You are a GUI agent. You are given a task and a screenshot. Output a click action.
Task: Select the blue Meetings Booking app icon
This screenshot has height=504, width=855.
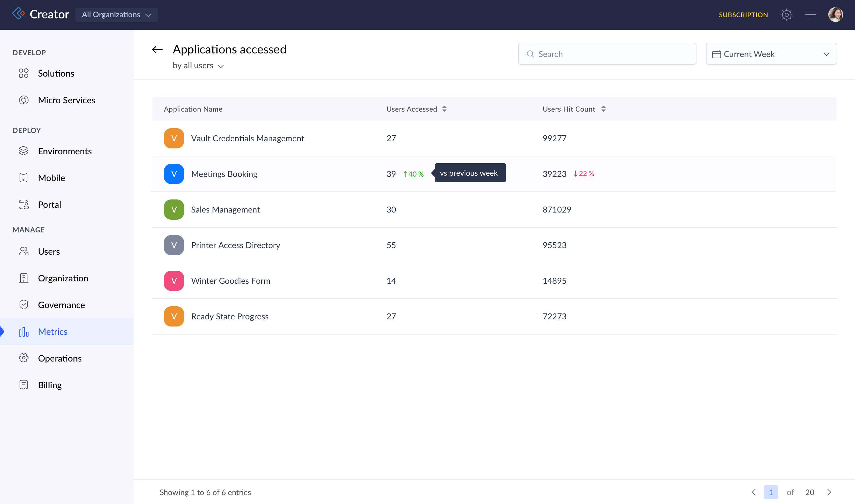point(174,174)
